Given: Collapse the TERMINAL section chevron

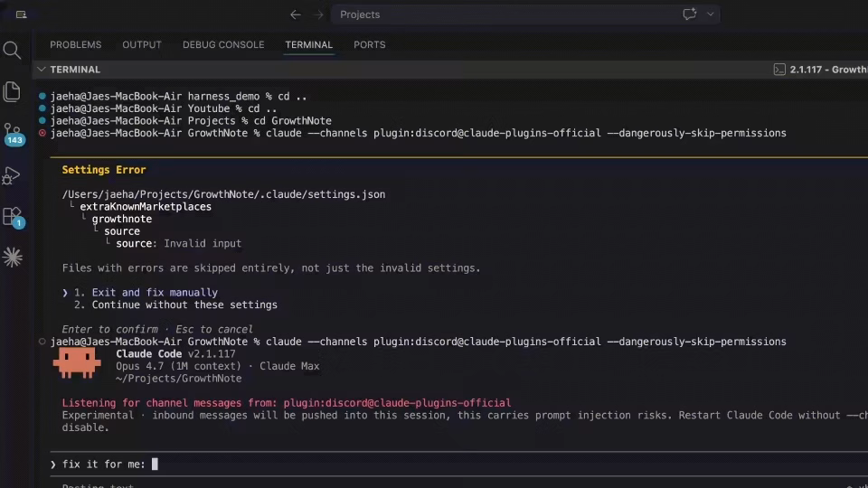Looking at the screenshot, I should coord(41,70).
